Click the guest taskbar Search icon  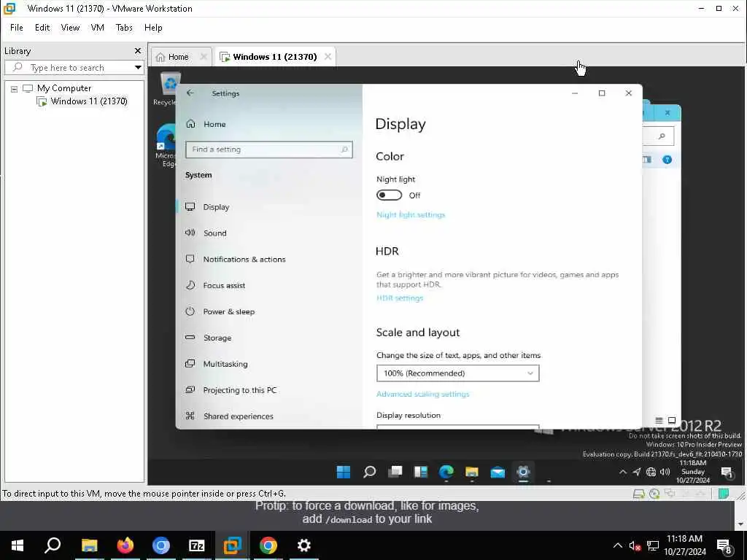click(369, 472)
